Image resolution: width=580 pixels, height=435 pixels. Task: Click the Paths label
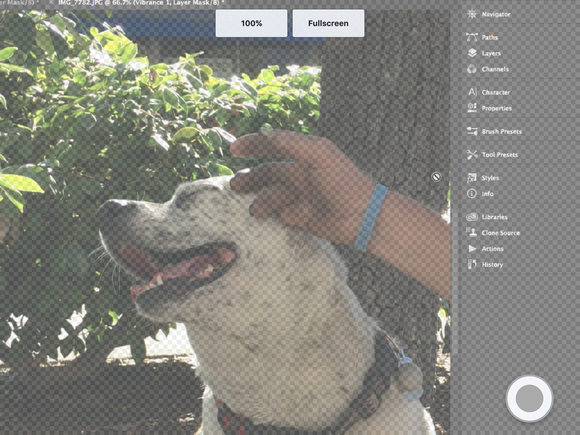coord(490,37)
